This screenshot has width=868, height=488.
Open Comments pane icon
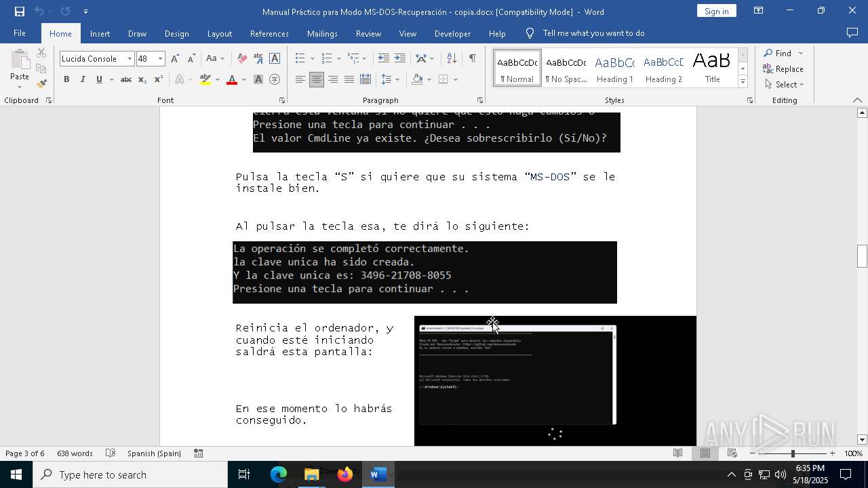click(x=852, y=33)
